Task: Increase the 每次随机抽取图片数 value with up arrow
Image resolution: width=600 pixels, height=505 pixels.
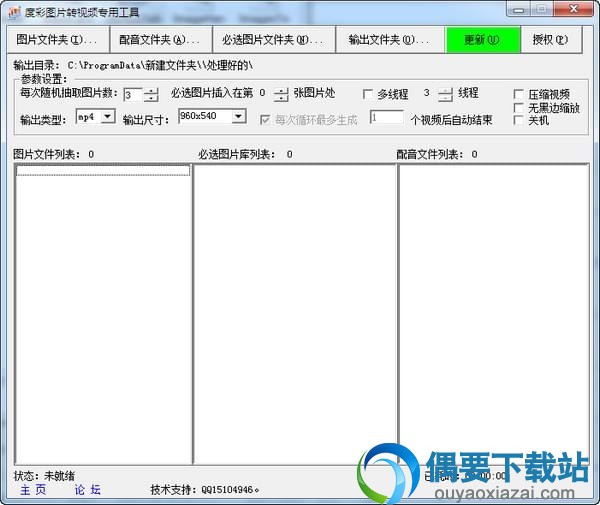Action: (152, 91)
